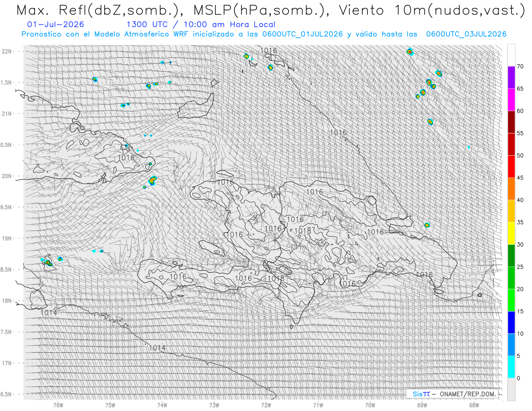Click the colorbar value label 35
Image resolution: width=532 pixels, height=411 pixels.
coord(520,222)
